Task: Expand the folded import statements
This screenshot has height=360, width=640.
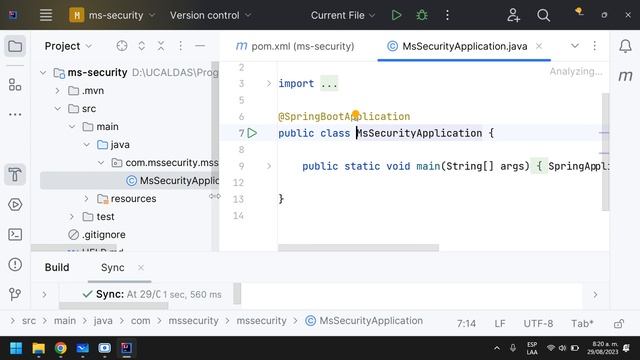Action: (269, 83)
